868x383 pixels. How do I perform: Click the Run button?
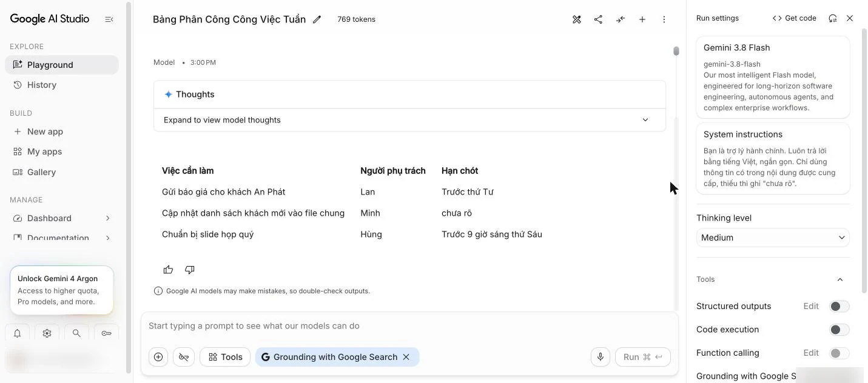[642, 357]
